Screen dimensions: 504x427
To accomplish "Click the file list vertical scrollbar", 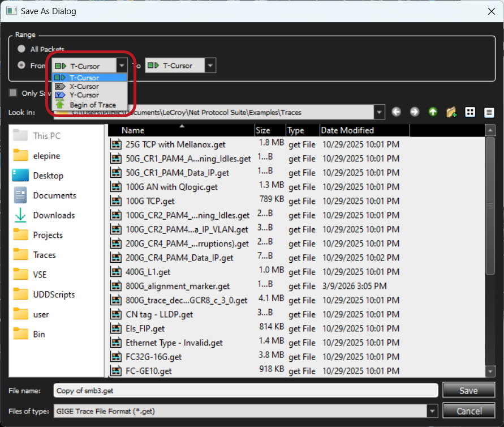I will (490, 251).
